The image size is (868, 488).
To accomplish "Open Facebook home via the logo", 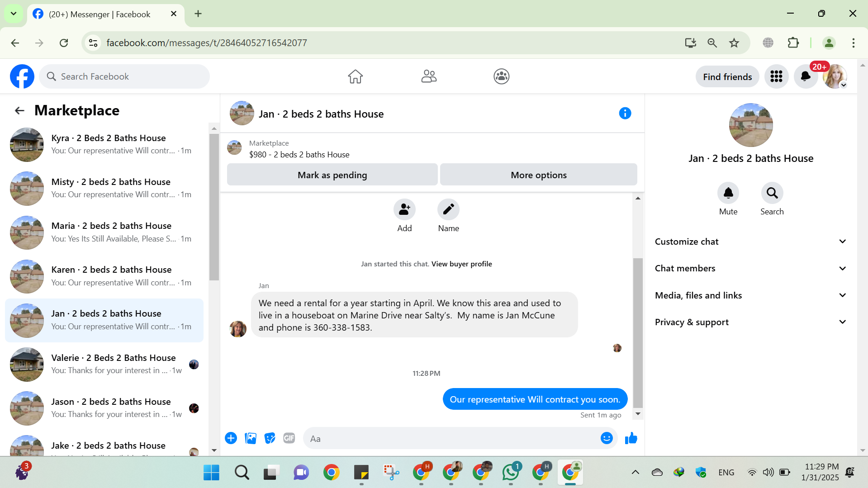I will [22, 76].
